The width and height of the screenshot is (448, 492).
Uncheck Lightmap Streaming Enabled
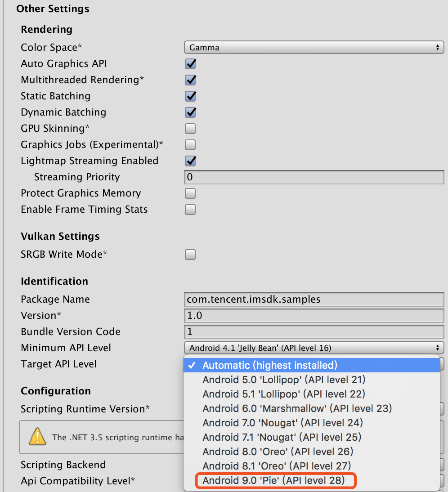tap(190, 161)
